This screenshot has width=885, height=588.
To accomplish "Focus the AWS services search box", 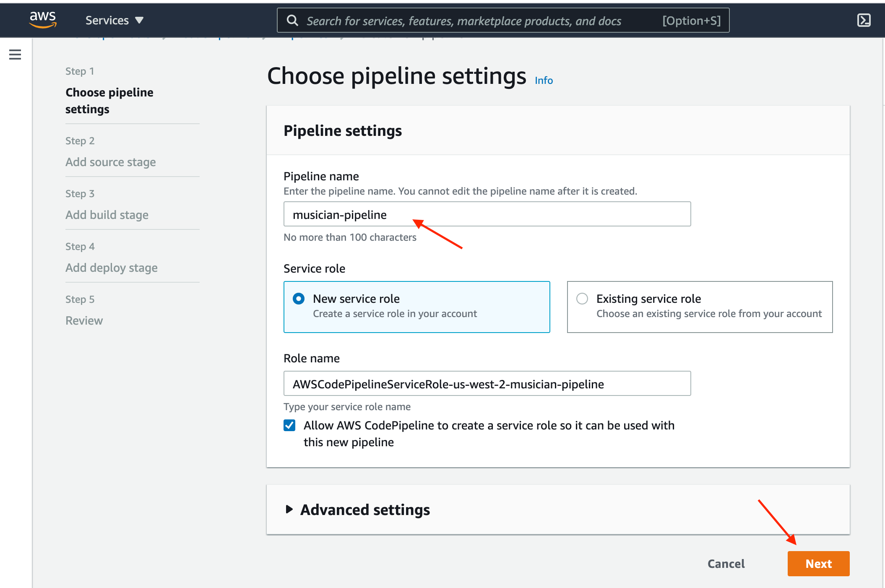I will 503,20.
